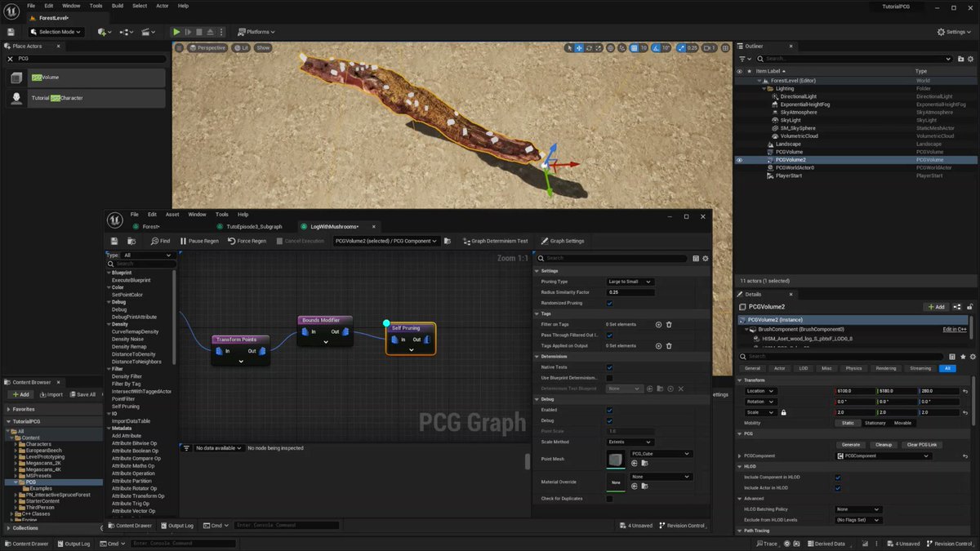Open the Build menu in main menu bar
This screenshot has height=551, width=980.
pos(118,6)
